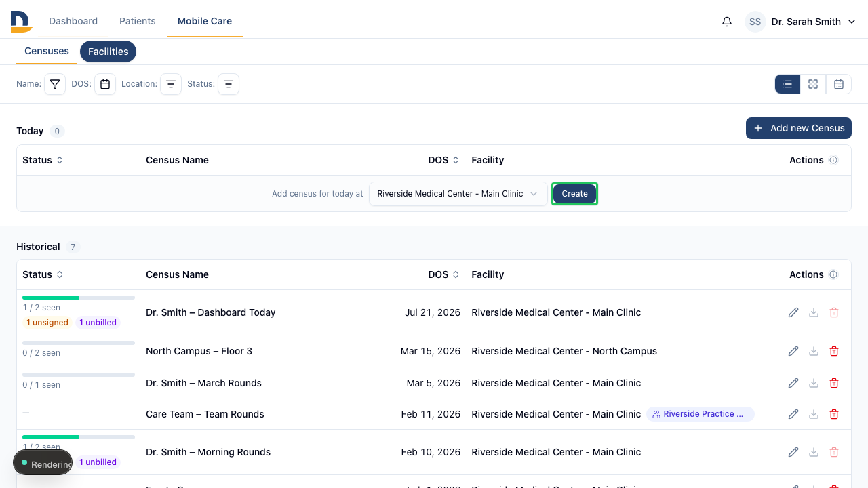Select the Mobile Care tab
The height and width of the screenshot is (488, 868).
pos(205,21)
